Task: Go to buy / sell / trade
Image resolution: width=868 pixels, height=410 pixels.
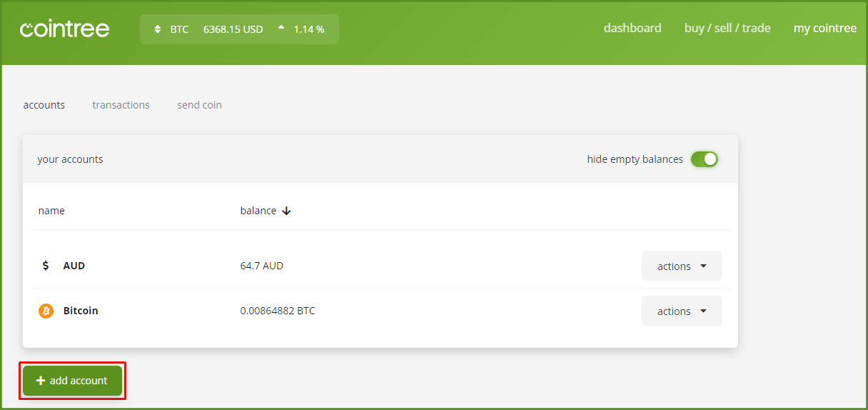Action: coord(727,28)
